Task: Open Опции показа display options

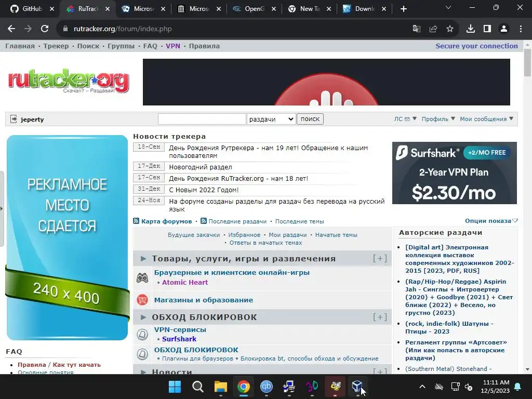Action: click(x=491, y=221)
